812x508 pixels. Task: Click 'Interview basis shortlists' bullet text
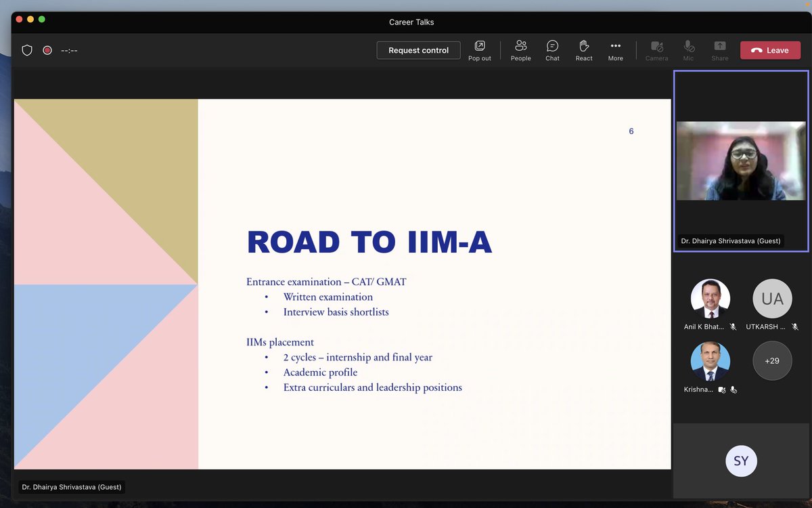(336, 312)
